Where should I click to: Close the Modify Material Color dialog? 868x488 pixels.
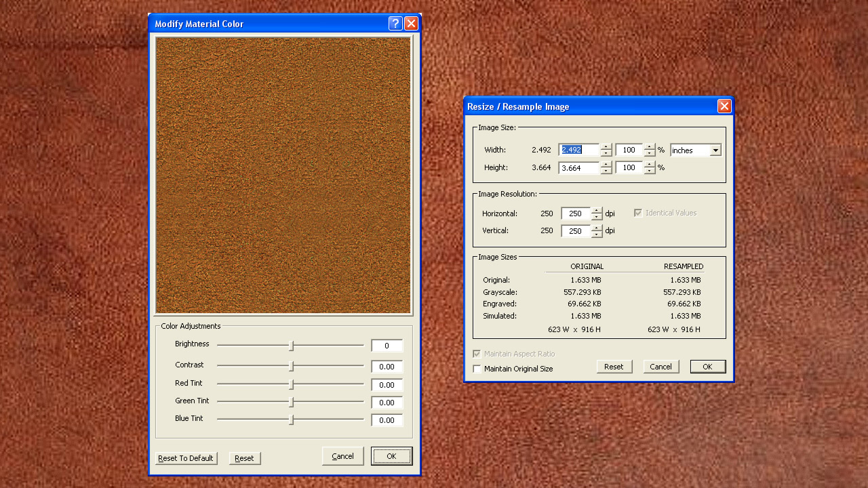tap(411, 24)
